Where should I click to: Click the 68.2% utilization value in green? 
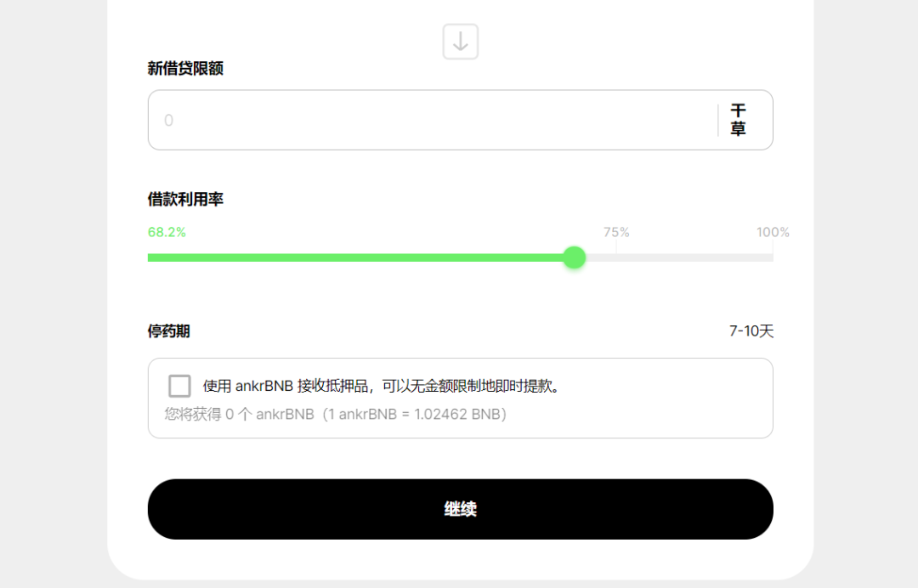tap(167, 231)
